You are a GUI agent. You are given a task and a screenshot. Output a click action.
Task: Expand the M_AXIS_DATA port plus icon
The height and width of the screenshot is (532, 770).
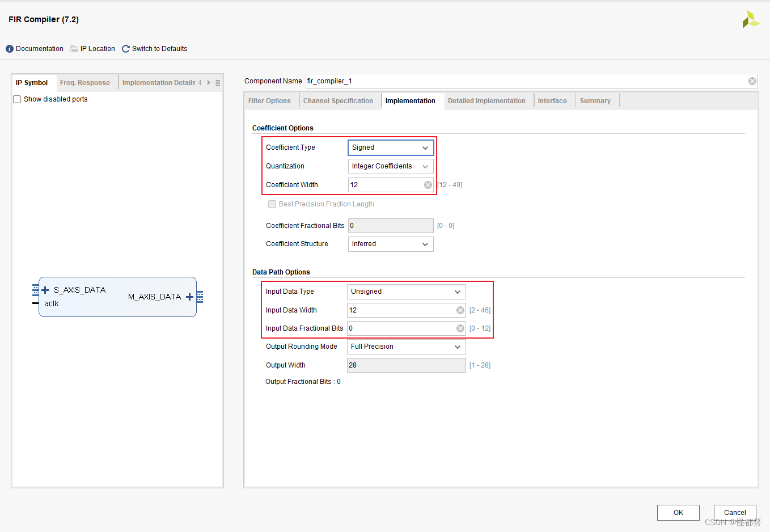click(189, 297)
